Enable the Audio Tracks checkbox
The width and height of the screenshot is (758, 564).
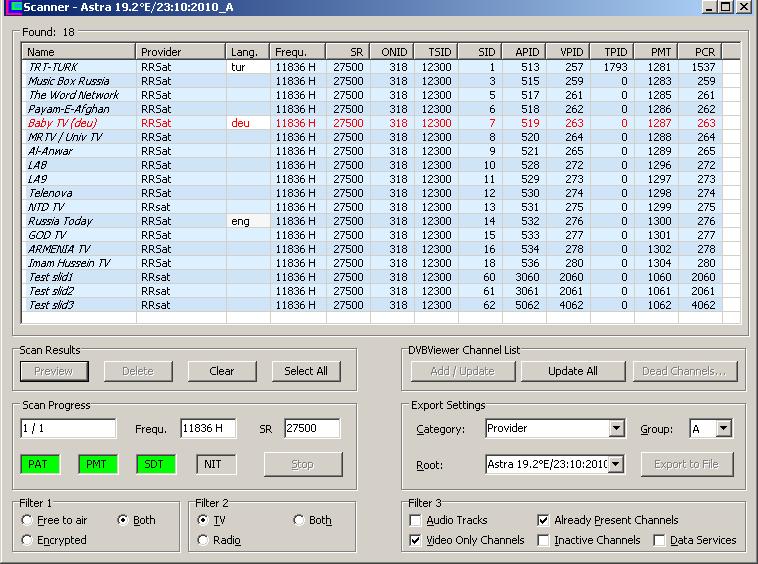[x=416, y=520]
